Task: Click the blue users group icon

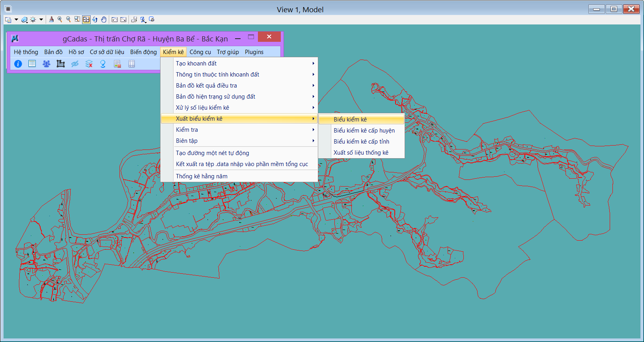Action: [47, 64]
